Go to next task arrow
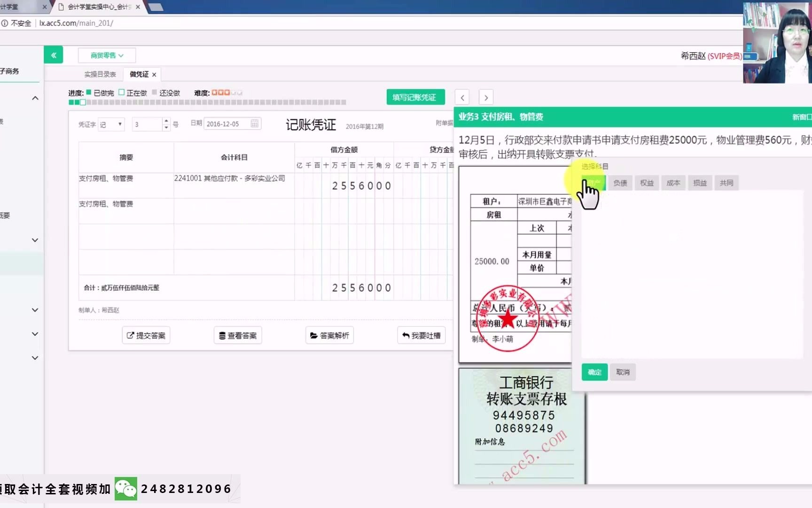 click(486, 97)
